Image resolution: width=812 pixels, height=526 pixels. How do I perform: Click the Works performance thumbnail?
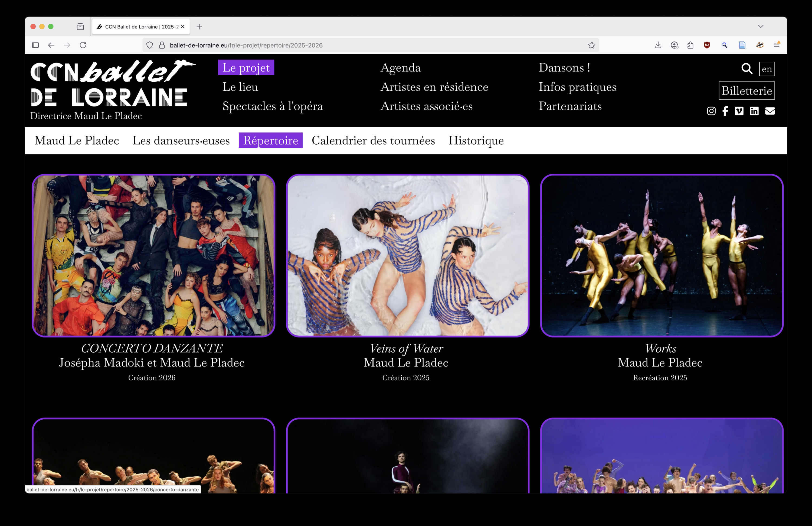661,255
